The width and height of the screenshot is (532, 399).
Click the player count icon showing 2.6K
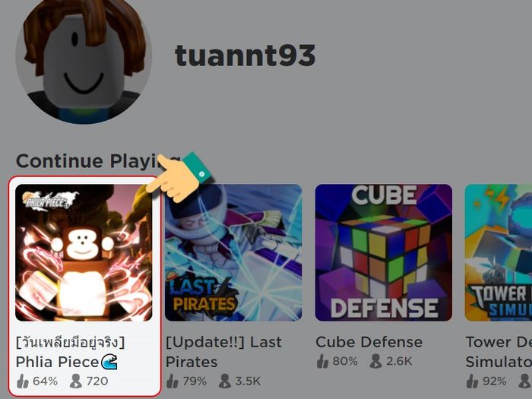click(x=375, y=361)
